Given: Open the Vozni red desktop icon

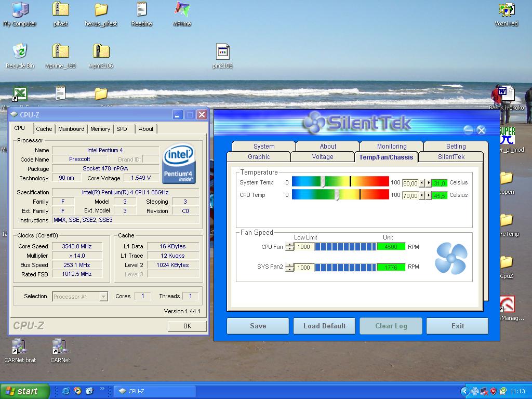Looking at the screenshot, I should 506,14.
